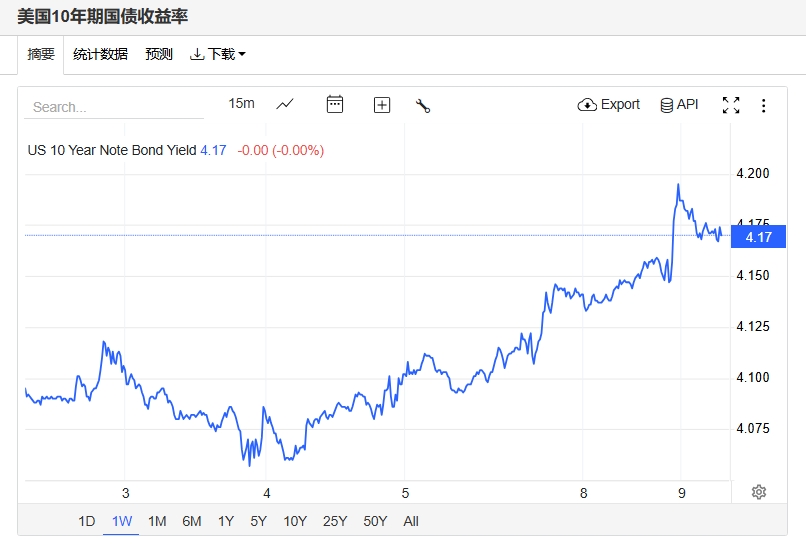
Task: Toggle fullscreen chart view
Action: coord(731,105)
